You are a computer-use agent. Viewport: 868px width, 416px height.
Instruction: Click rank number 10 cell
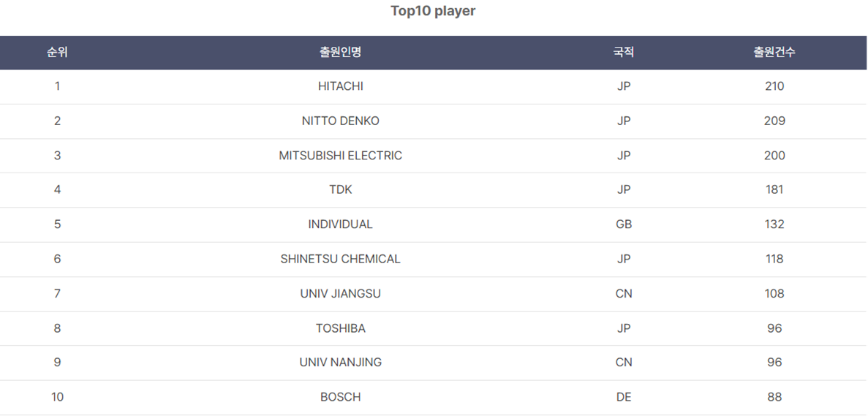pyautogui.click(x=57, y=397)
